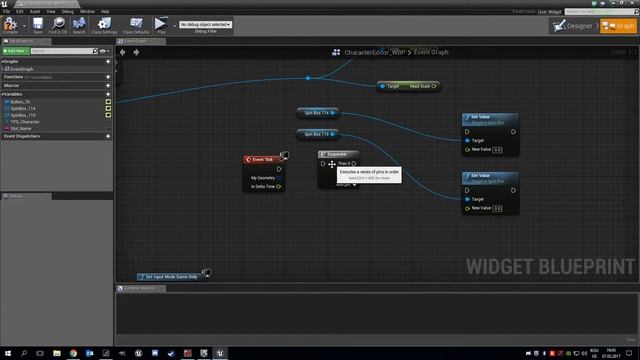Click the graph back navigation arrow
The image size is (640, 360).
[x=122, y=52]
